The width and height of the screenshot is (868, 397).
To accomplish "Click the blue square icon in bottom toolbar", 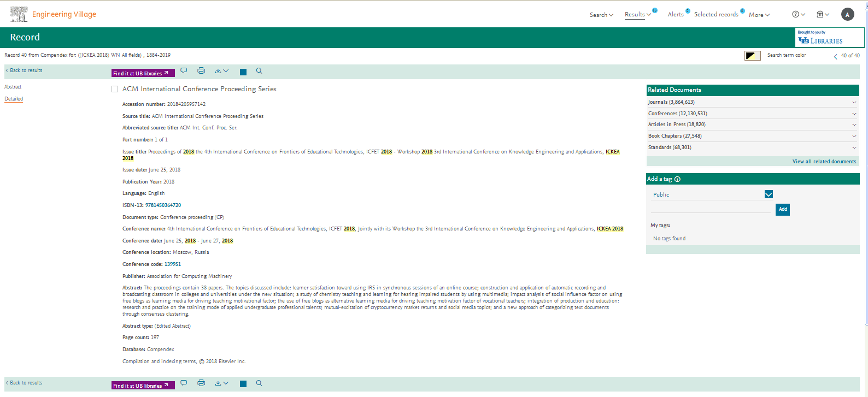I will [x=243, y=384].
